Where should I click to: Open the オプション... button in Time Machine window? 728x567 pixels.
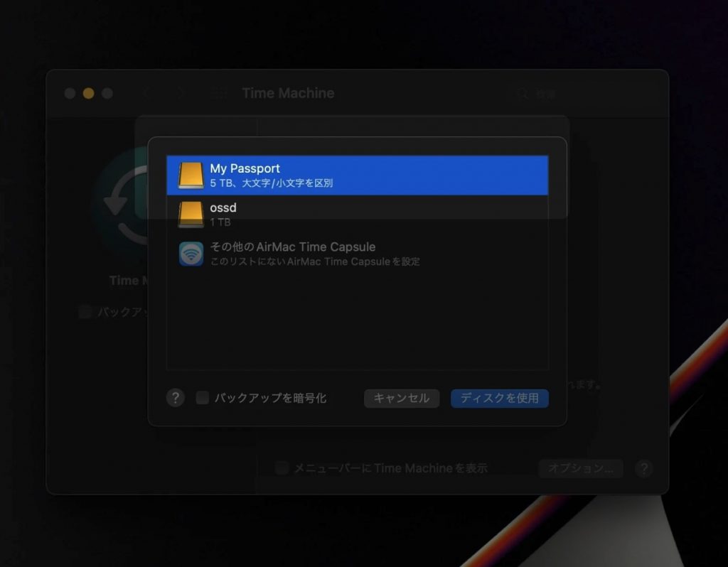point(581,468)
